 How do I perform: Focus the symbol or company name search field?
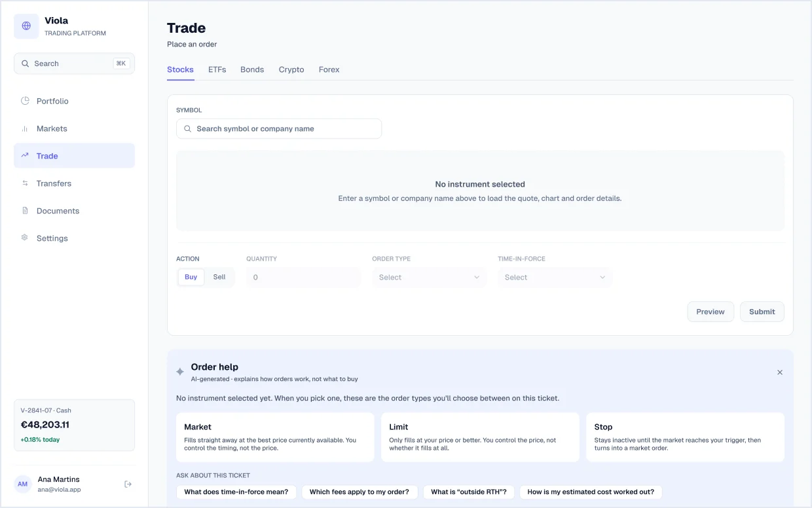279,129
